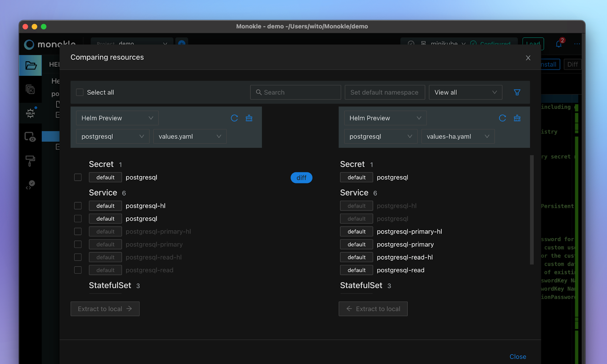Select left postgresql-hl service name

(x=146, y=206)
